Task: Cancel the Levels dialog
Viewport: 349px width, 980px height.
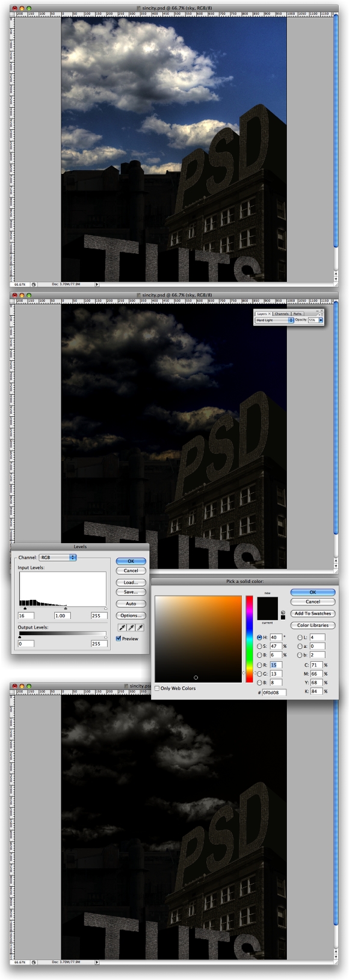Action: (131, 570)
